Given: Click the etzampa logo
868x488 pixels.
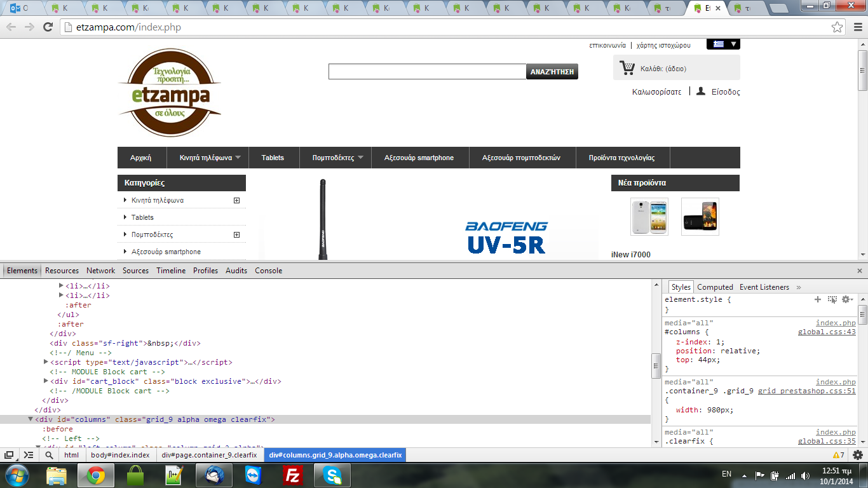Looking at the screenshot, I should click(170, 93).
